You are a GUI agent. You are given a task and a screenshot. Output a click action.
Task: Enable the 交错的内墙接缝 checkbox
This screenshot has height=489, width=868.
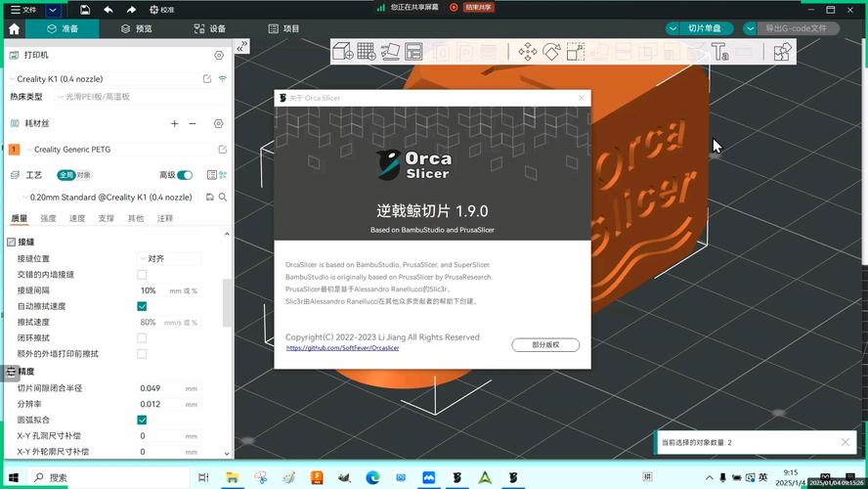pyautogui.click(x=142, y=275)
